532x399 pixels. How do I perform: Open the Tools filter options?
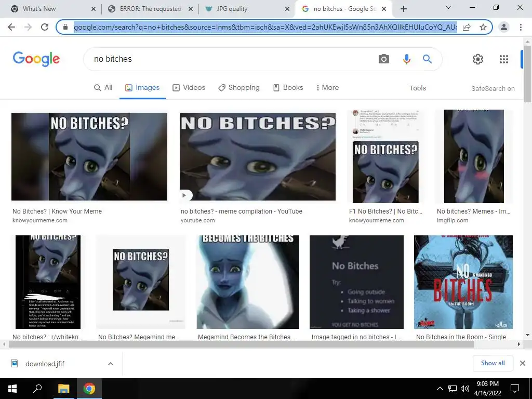pos(417,88)
